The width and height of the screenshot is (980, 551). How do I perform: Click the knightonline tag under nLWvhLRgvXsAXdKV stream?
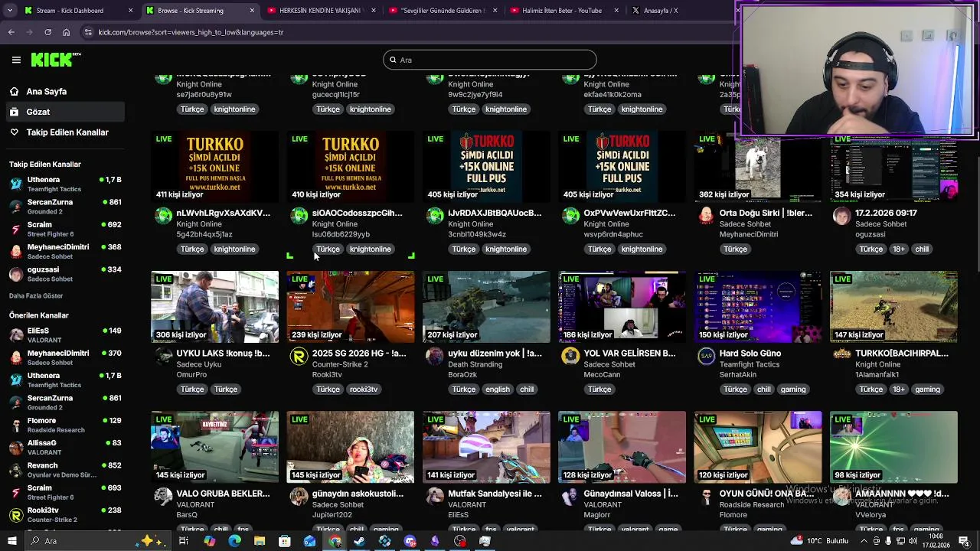(234, 249)
